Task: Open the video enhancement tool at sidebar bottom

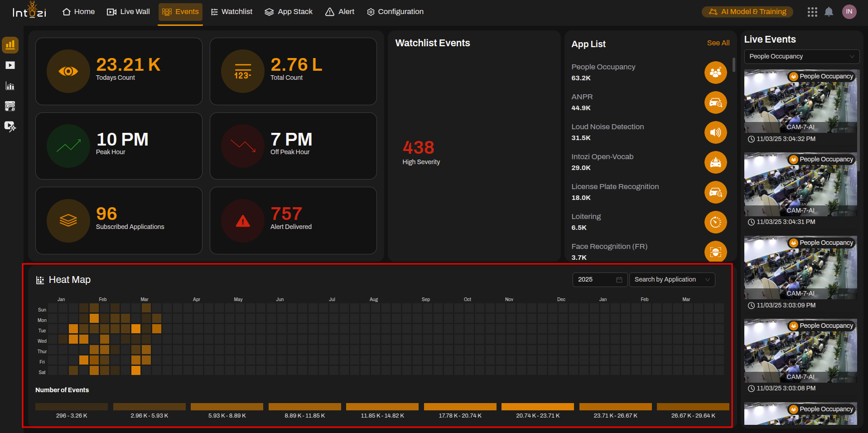Action: 10,126
